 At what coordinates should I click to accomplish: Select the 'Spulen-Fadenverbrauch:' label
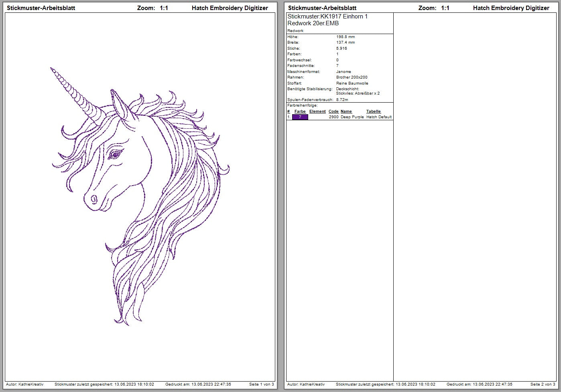(x=310, y=100)
